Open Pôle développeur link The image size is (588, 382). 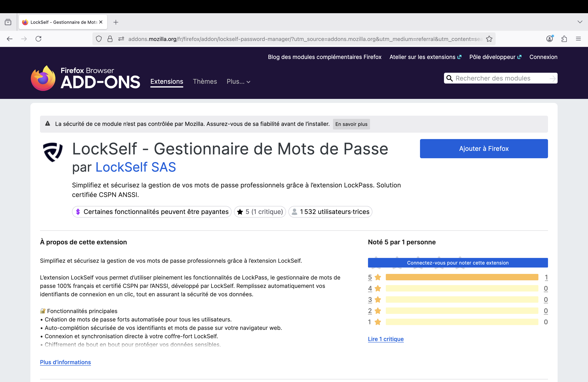tap(495, 57)
